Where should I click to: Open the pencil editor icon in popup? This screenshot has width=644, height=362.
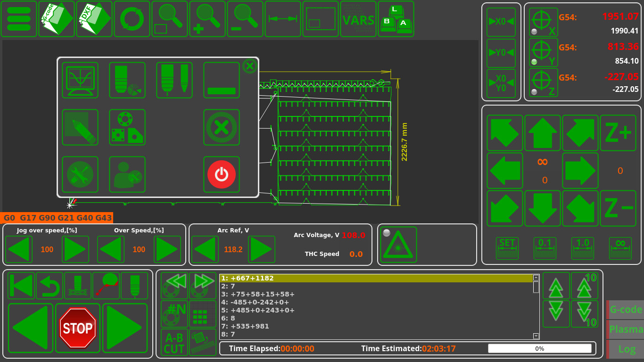(x=80, y=127)
